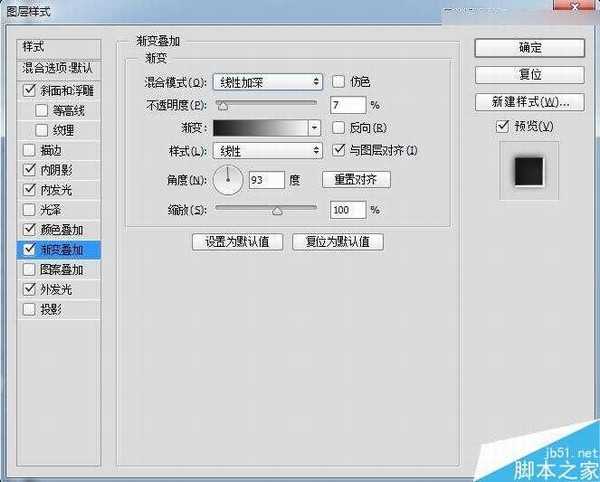
Task: Enable the 反向 reverse checkbox
Action: [338, 128]
